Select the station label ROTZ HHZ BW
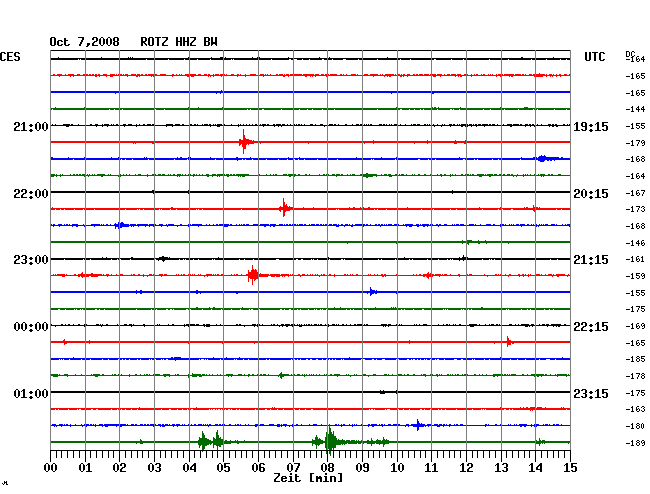Viewport: 650px width, 494px height. 179,42
